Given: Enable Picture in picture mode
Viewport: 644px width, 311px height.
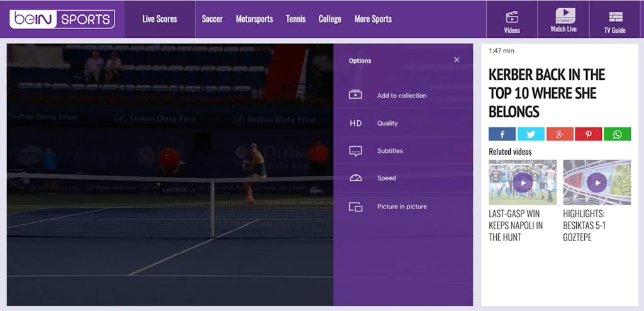Looking at the screenshot, I should point(402,206).
